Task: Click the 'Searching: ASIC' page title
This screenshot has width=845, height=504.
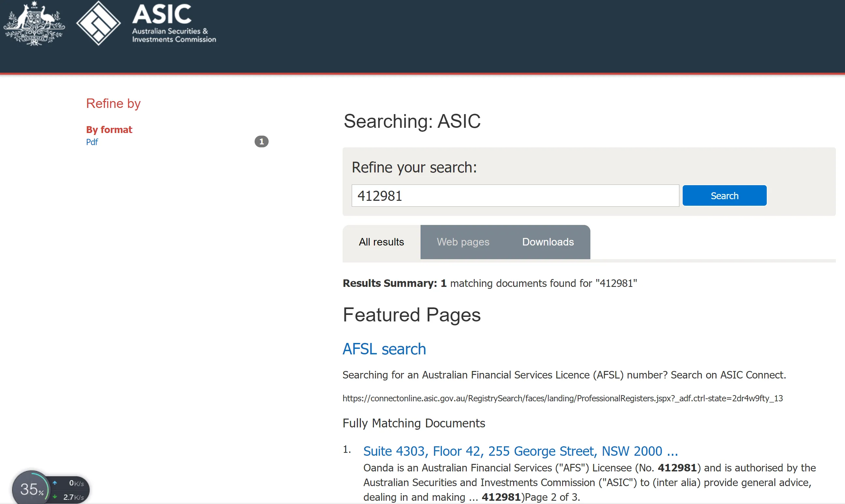Action: [412, 121]
